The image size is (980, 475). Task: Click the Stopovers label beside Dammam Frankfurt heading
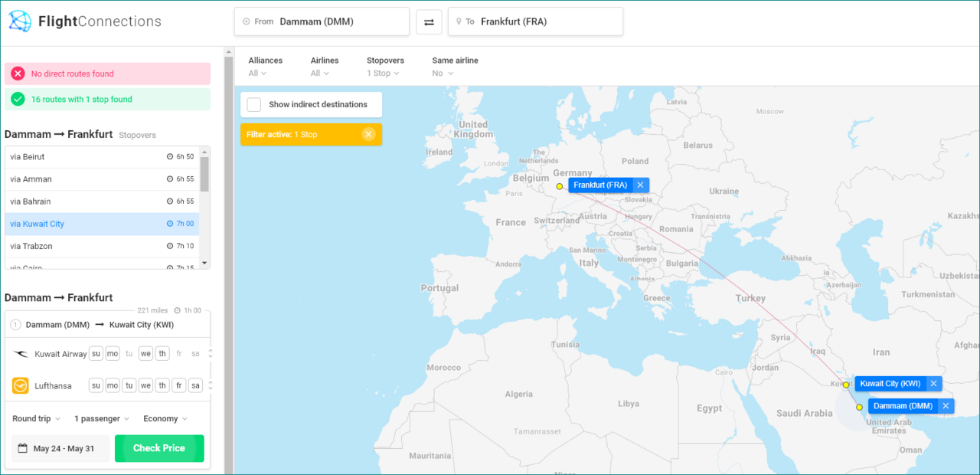(137, 136)
